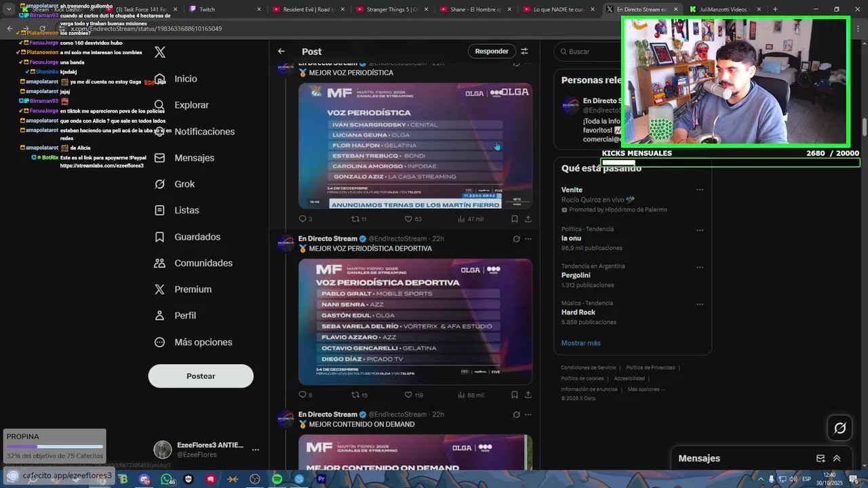Bookmark the Voz Periodística post
The width and height of the screenshot is (868, 488).
(x=515, y=219)
